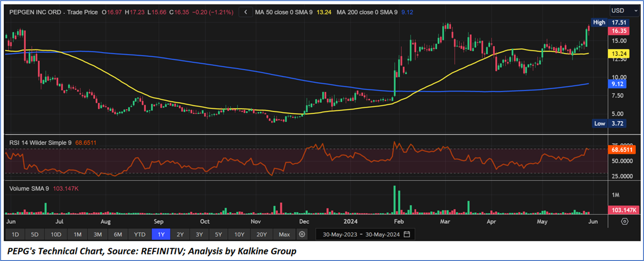Select the 3M time range
This screenshot has width=644, height=261.
pyautogui.click(x=98, y=234)
